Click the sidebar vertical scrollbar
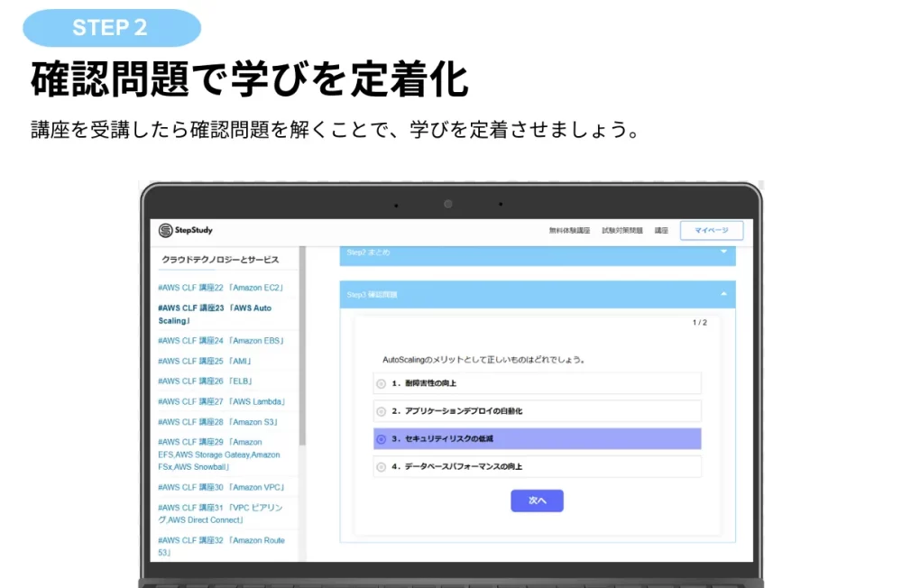902x588 pixels. tap(302, 361)
